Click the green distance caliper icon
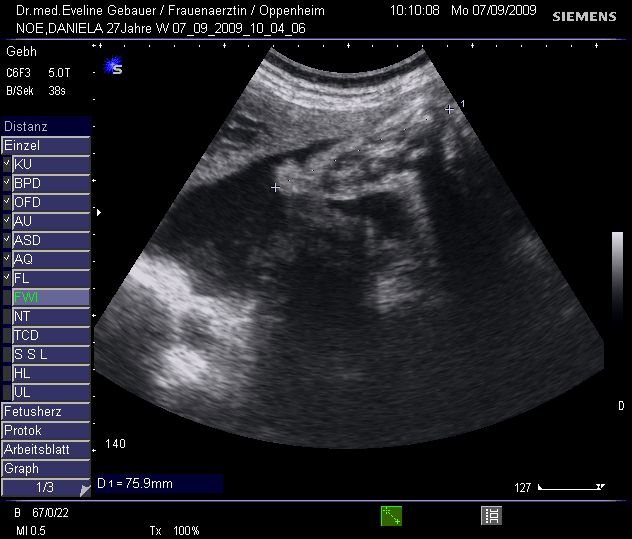 pos(391,515)
